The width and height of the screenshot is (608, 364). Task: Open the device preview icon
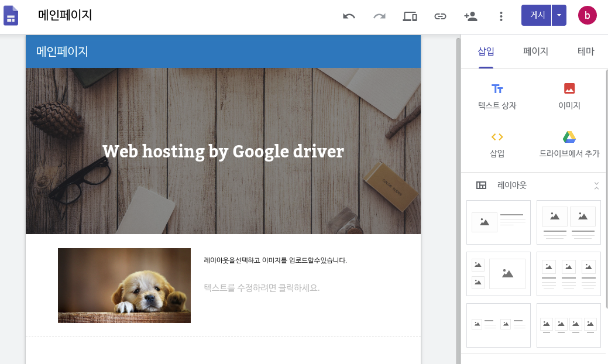point(410,16)
